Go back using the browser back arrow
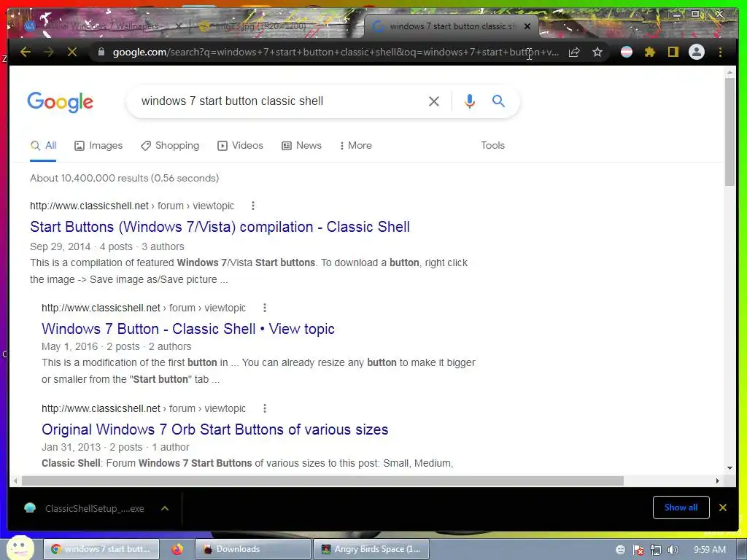This screenshot has width=747, height=560. [26, 52]
